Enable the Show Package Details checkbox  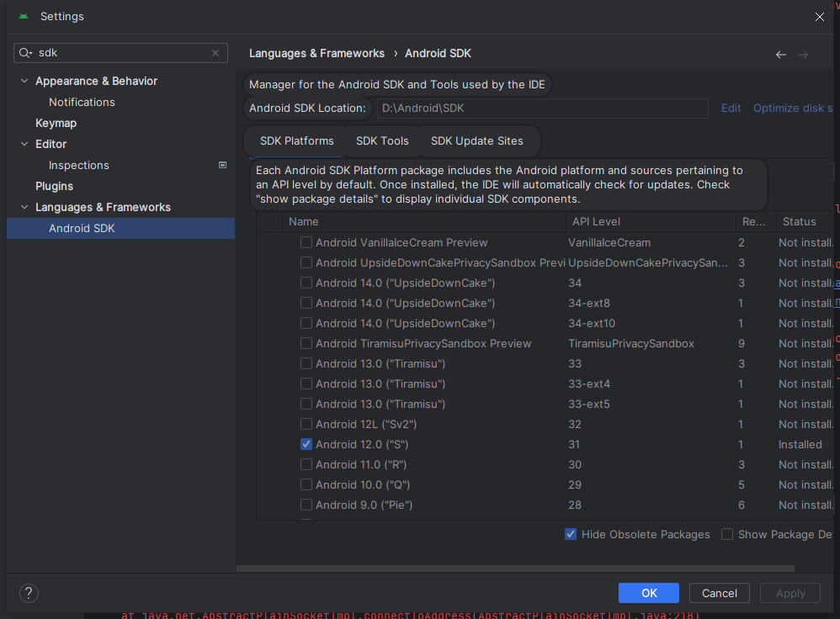pyautogui.click(x=727, y=534)
